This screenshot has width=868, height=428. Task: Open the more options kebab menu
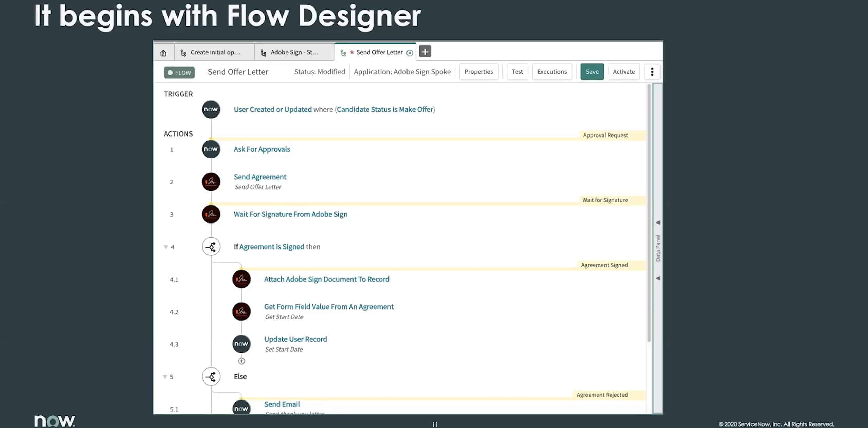652,72
